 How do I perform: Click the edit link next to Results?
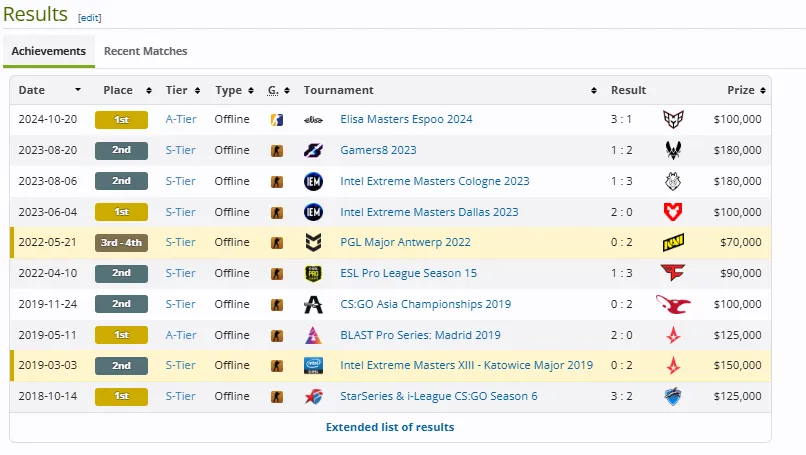[x=89, y=17]
